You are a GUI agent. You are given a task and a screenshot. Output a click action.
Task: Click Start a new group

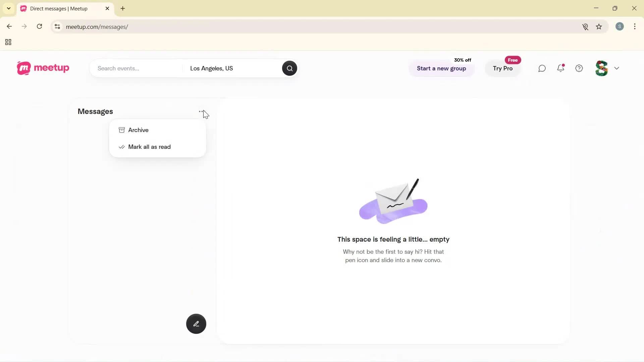click(x=441, y=68)
